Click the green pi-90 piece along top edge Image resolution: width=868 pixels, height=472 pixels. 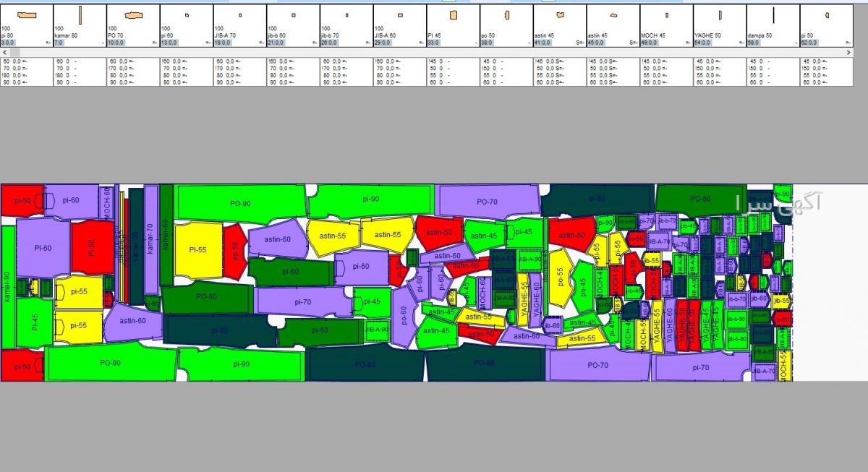[x=370, y=199]
